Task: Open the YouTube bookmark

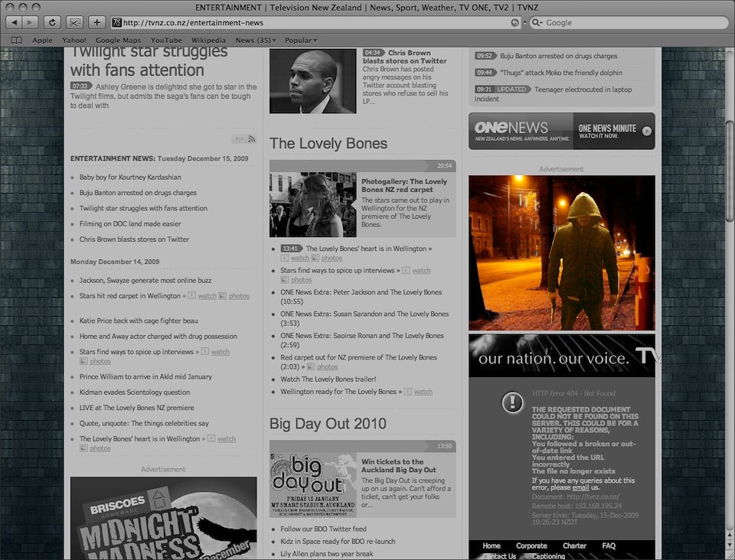Action: tap(166, 41)
